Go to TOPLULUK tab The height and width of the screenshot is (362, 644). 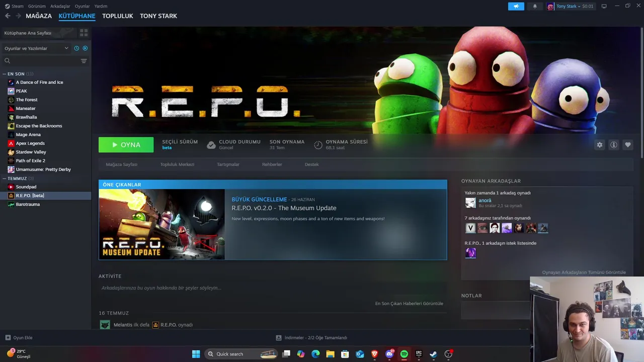(117, 16)
